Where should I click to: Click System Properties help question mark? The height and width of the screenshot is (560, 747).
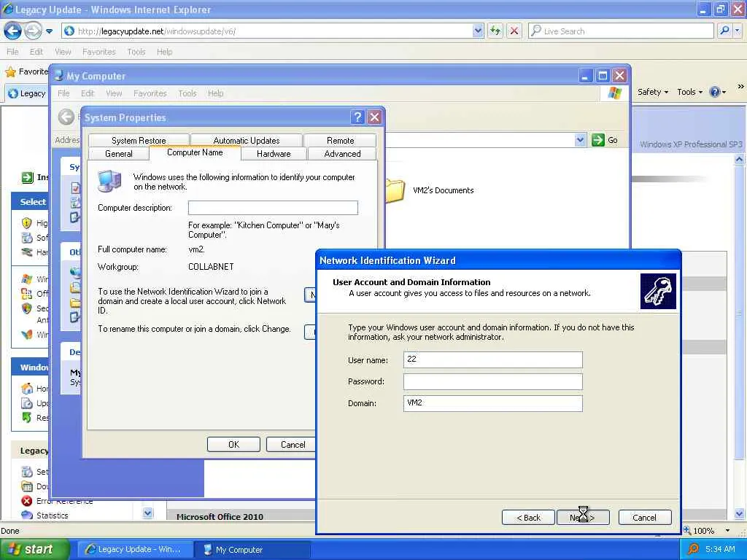(357, 117)
